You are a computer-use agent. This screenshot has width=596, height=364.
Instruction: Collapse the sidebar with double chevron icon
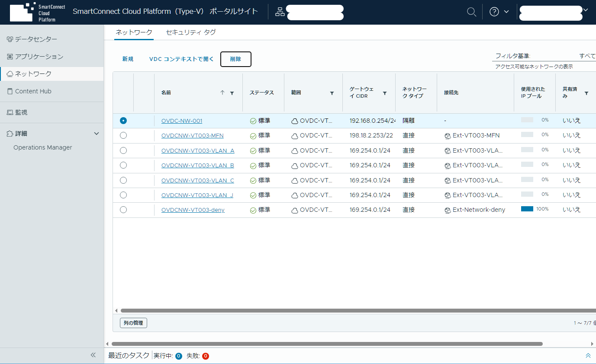pos(93,355)
